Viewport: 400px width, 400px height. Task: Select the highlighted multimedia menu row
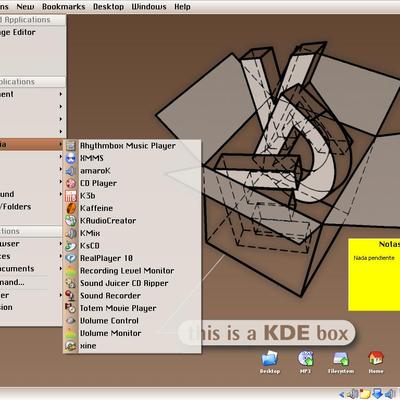[x=32, y=145]
